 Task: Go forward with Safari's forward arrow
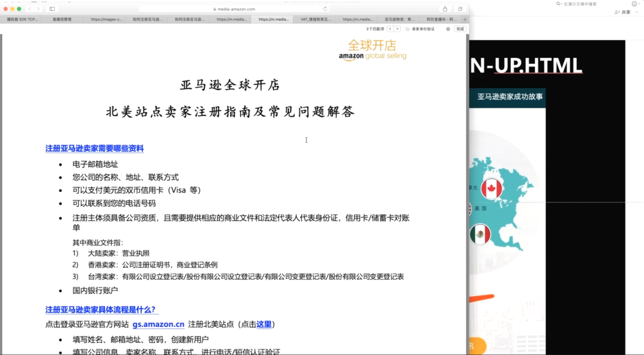point(38,9)
